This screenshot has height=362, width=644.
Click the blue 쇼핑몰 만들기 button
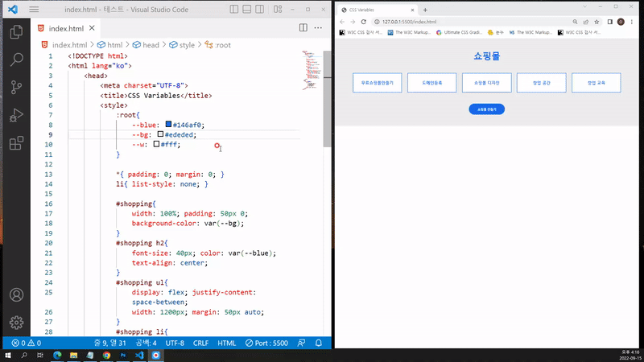coord(487,109)
